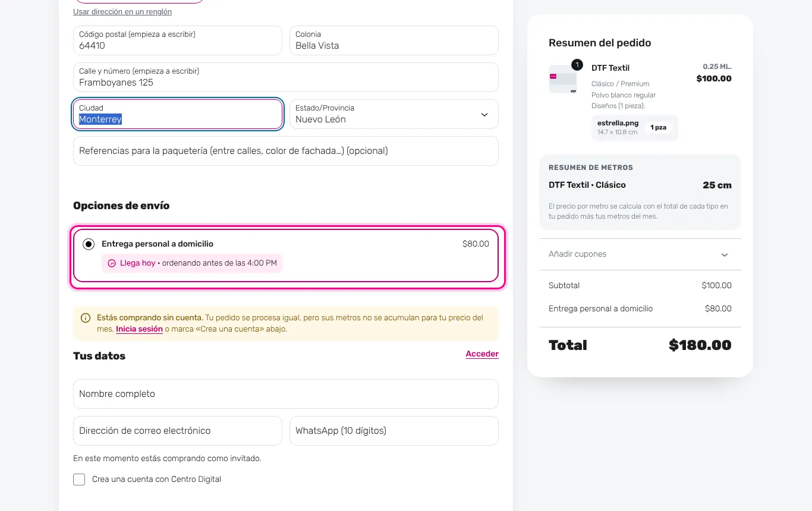The image size is (812, 511).
Task: Click the Dirección de correo electrónico field
Action: [177, 431]
